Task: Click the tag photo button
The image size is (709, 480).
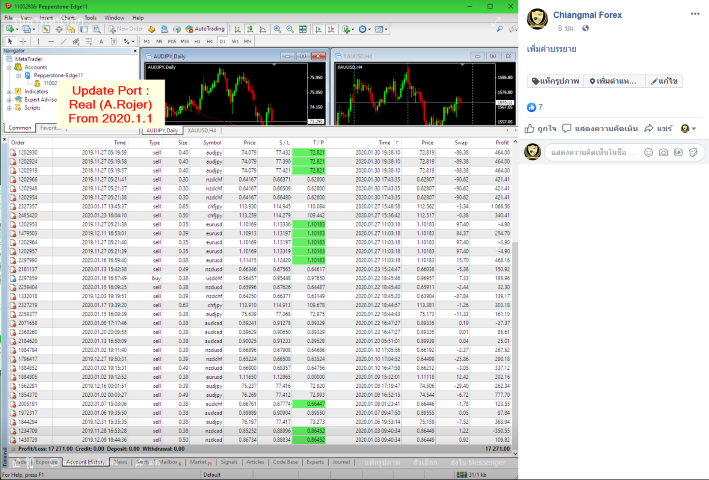Action: [556, 81]
